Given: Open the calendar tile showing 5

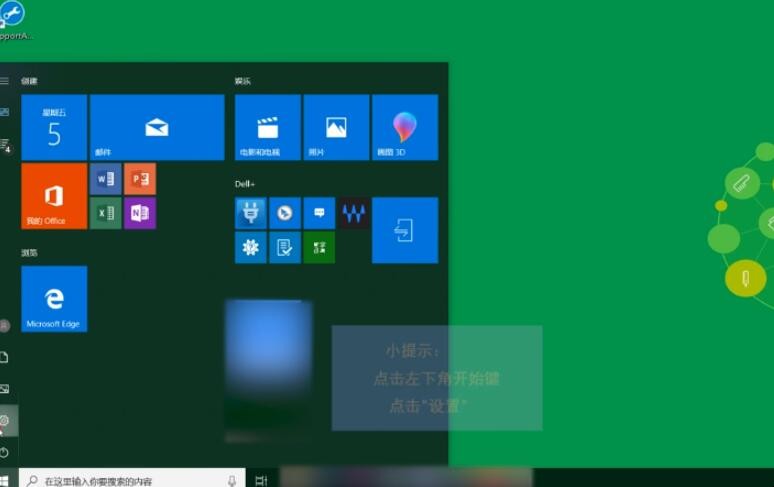Looking at the screenshot, I should point(54,128).
